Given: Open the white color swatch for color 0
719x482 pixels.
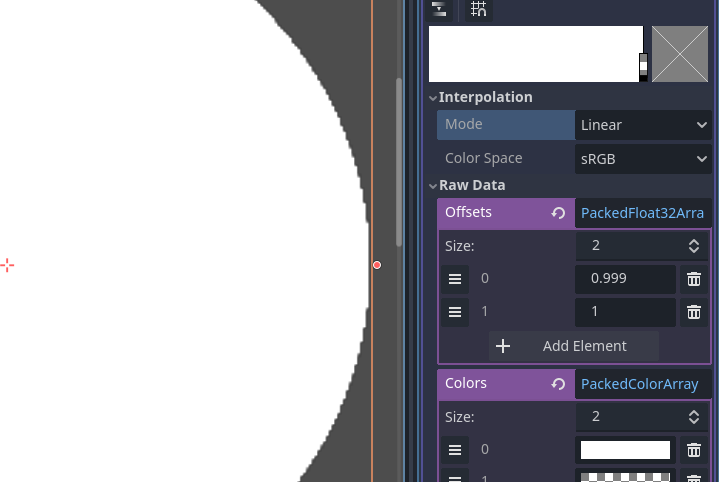Looking at the screenshot, I should [625, 450].
